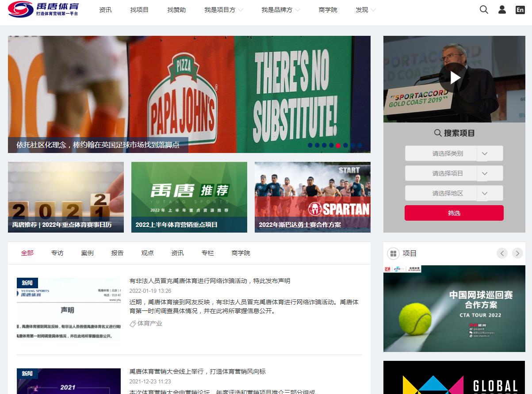The width and height of the screenshot is (532, 394).
Task: Open the user account icon
Action: 502,9
